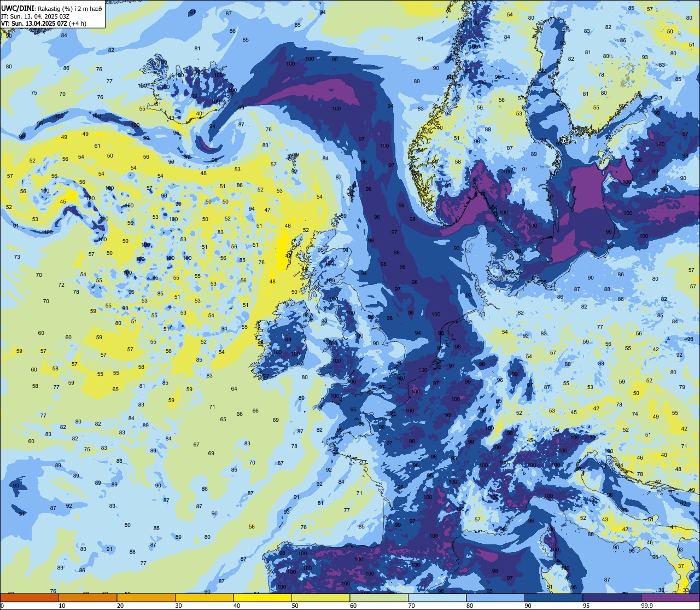Click the legend label 90
The height and width of the screenshot is (610, 700).
(528, 606)
